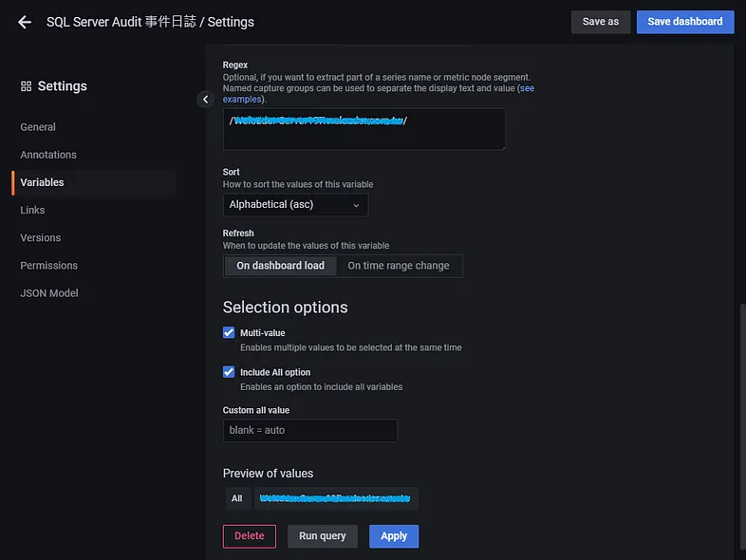Click the Save as button

coord(601,22)
